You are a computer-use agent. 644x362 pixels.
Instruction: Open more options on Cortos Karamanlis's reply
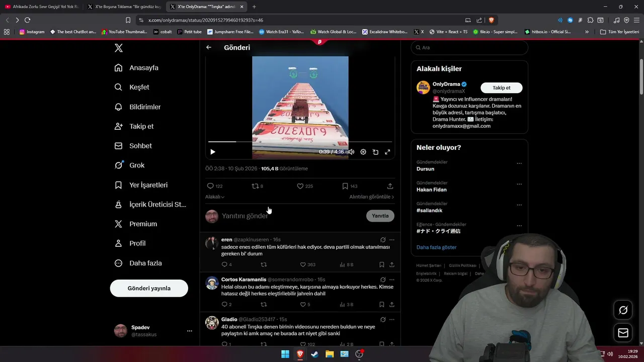(x=392, y=280)
